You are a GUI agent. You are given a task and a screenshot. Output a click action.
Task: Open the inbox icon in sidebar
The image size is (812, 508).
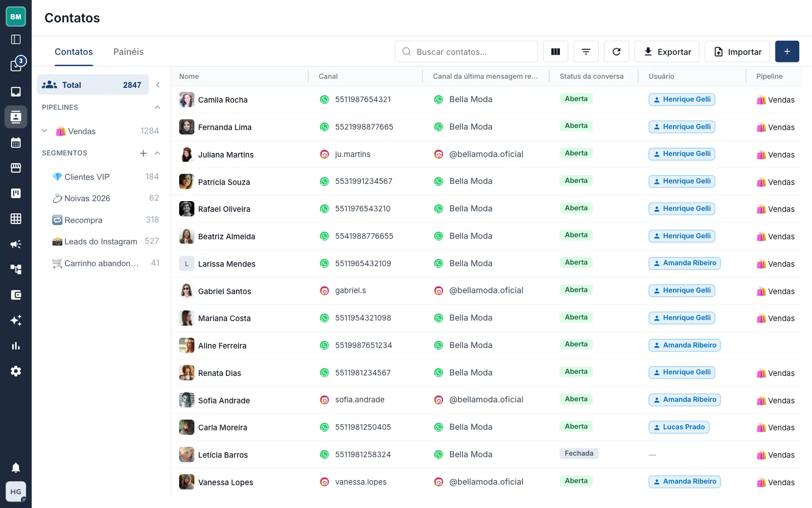[x=16, y=91]
